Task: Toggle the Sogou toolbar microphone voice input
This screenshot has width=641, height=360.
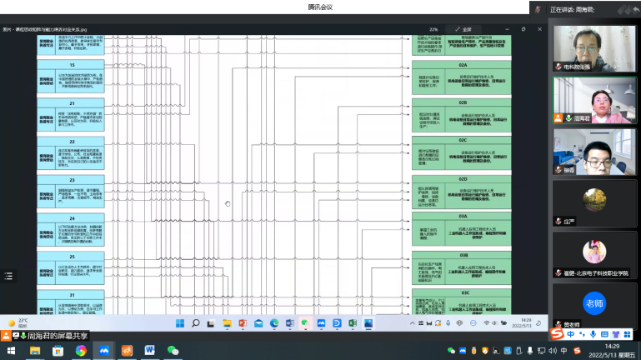Action: click(593, 335)
